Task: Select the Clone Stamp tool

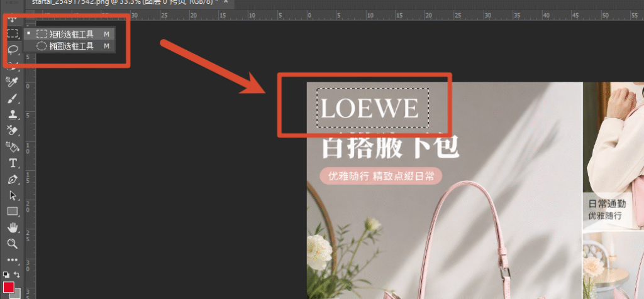Action: (13, 114)
